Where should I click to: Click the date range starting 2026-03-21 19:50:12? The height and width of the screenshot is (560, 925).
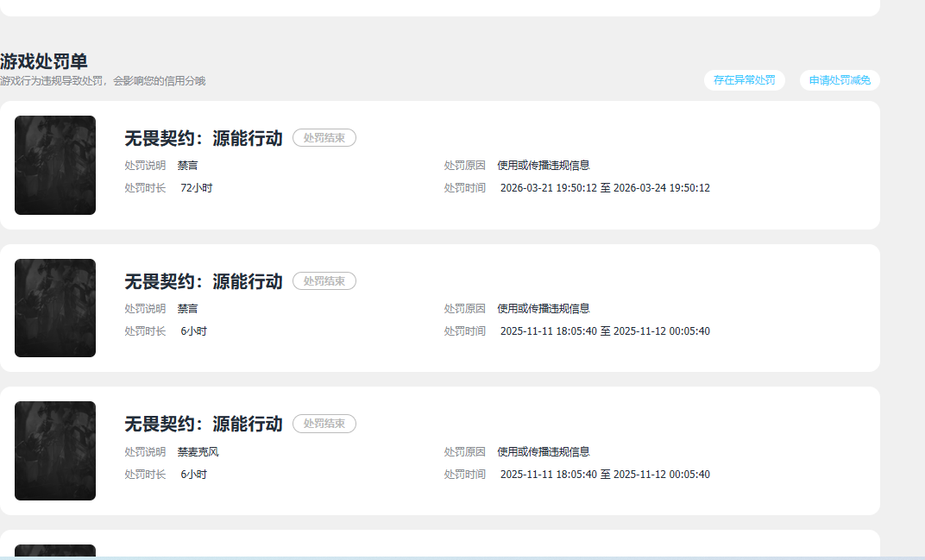click(605, 188)
